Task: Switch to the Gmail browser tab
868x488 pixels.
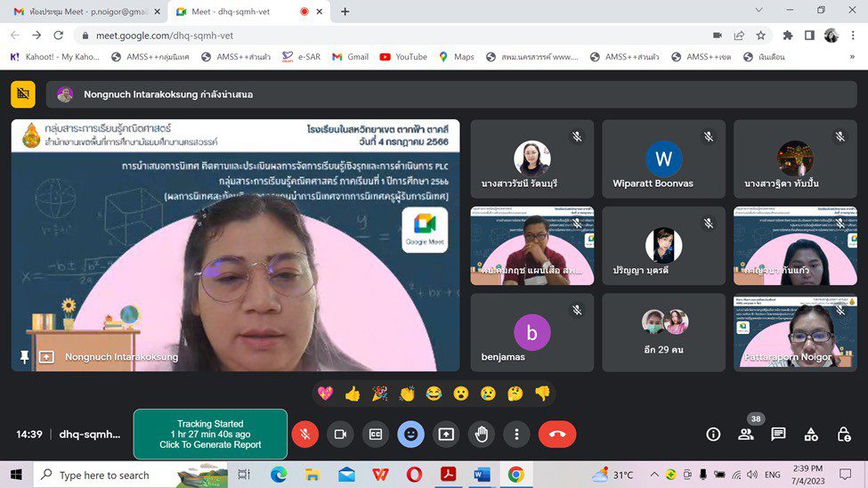Action: point(87,12)
